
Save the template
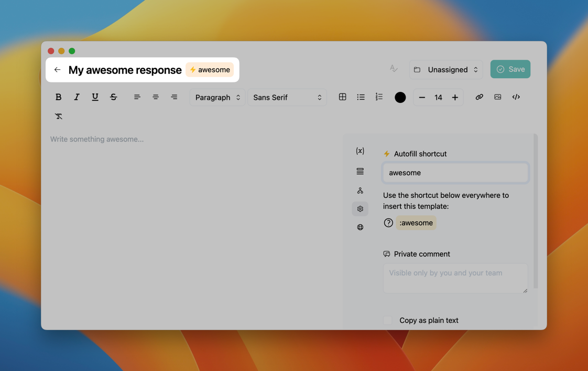coord(510,69)
